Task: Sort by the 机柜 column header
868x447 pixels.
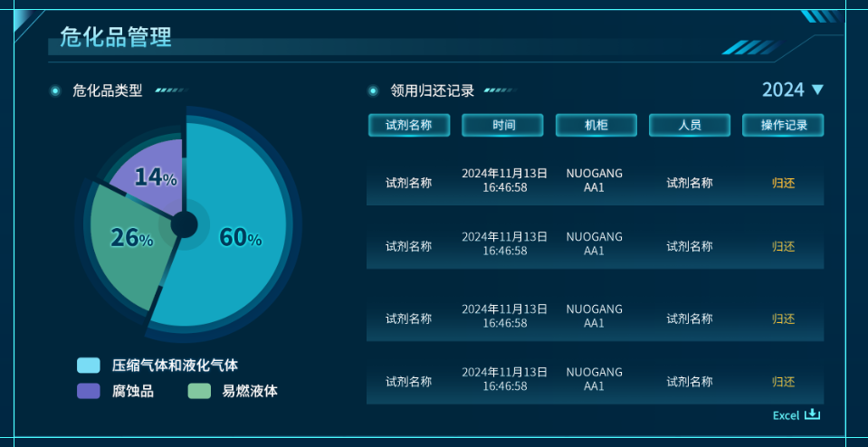Action: click(x=596, y=125)
